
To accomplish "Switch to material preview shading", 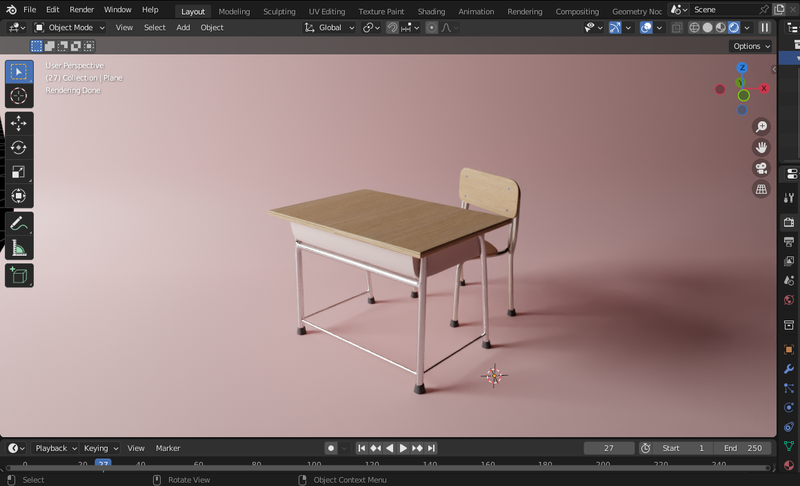I will point(720,28).
